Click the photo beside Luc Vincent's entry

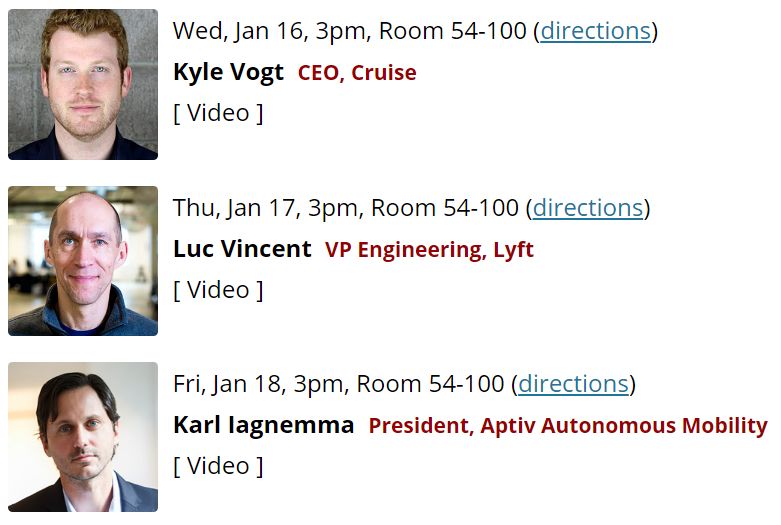[x=83, y=261]
